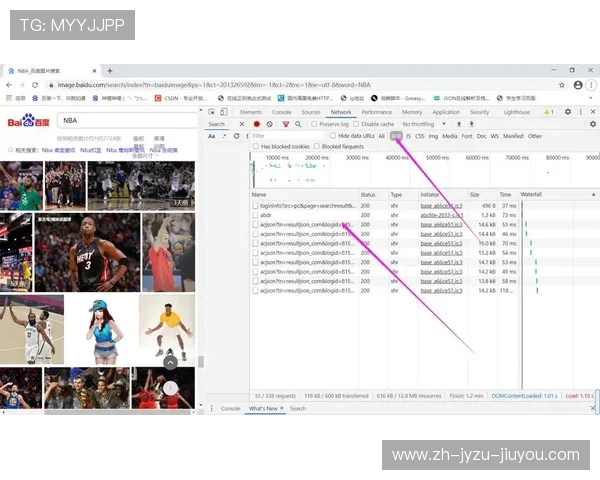
Task: Open DevTools three-dot customize menu
Action: tap(580, 112)
